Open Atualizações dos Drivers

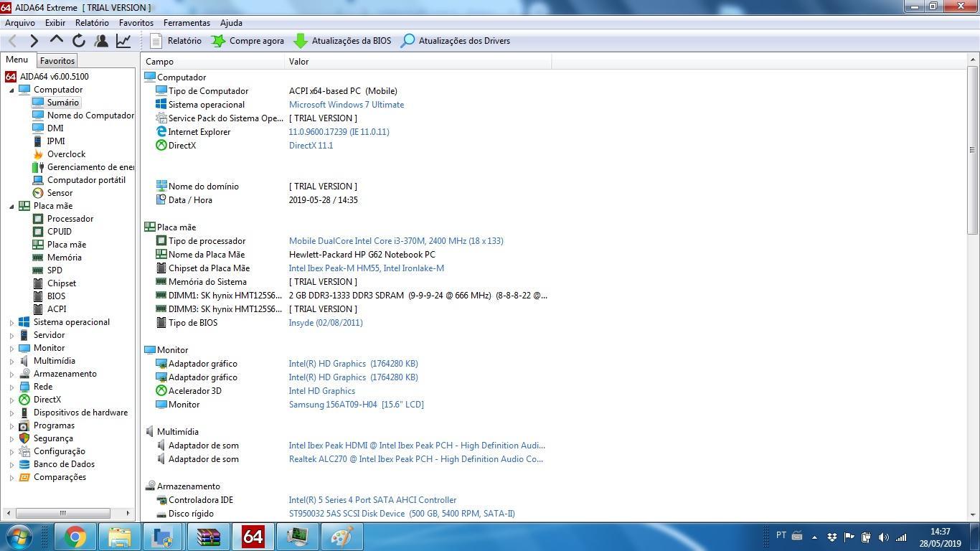coord(455,41)
